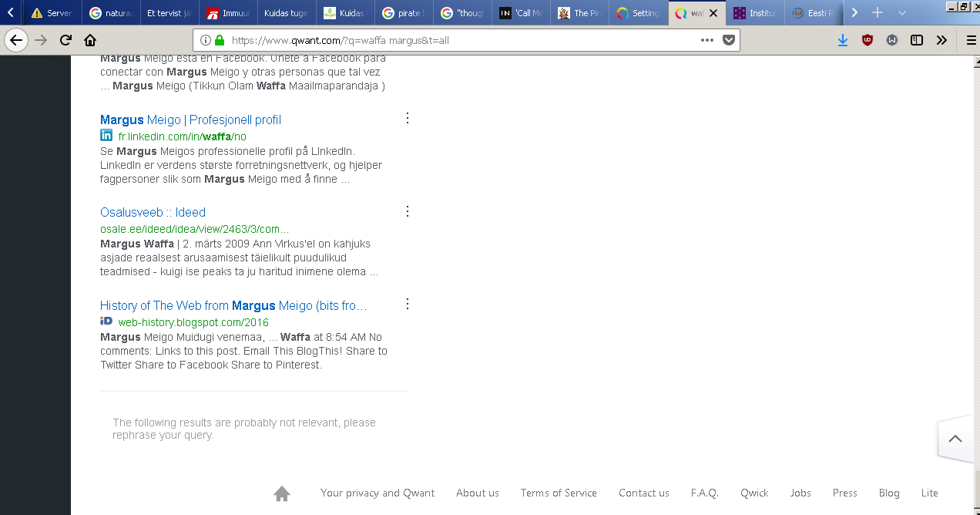Open Your privacy and Qwant

pyautogui.click(x=378, y=493)
